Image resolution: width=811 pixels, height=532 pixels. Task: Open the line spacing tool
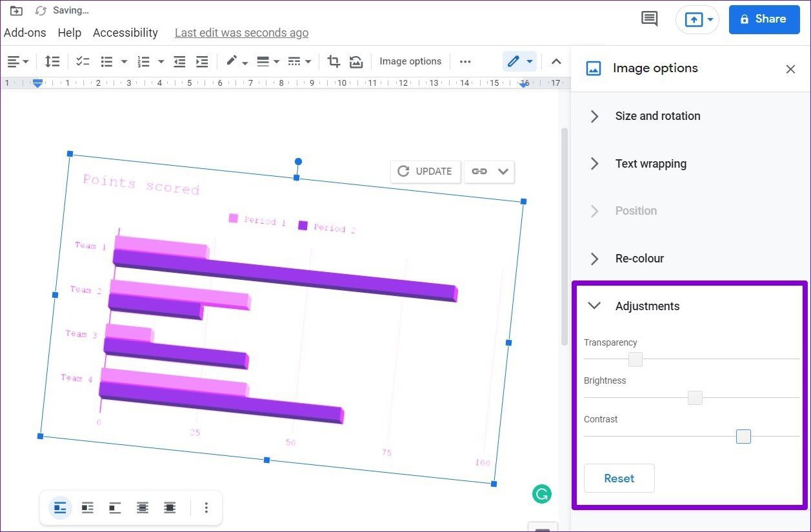(x=52, y=61)
